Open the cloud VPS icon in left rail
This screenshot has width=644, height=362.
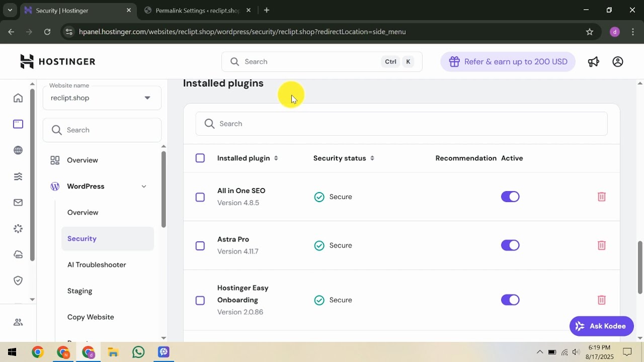[x=18, y=254]
